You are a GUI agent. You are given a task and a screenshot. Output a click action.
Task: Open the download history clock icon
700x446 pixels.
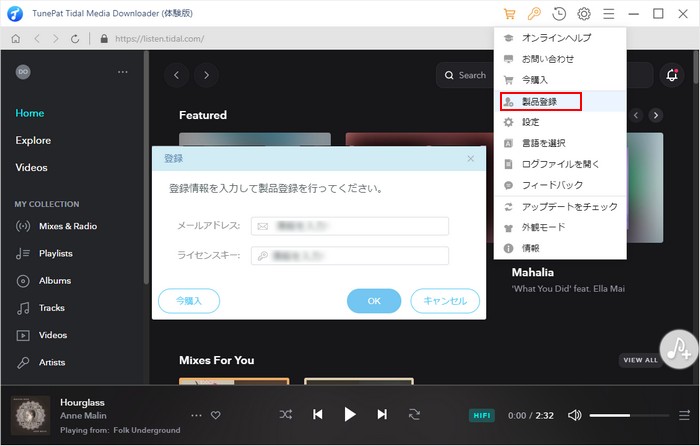pyautogui.click(x=559, y=14)
